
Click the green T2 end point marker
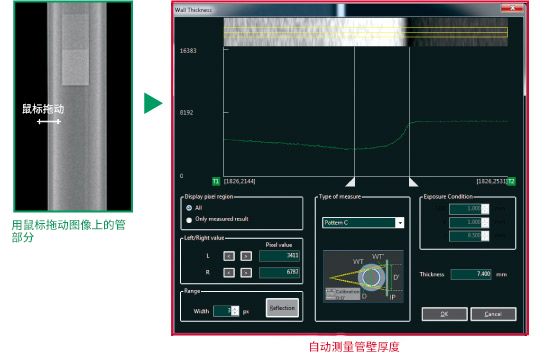[511, 181]
